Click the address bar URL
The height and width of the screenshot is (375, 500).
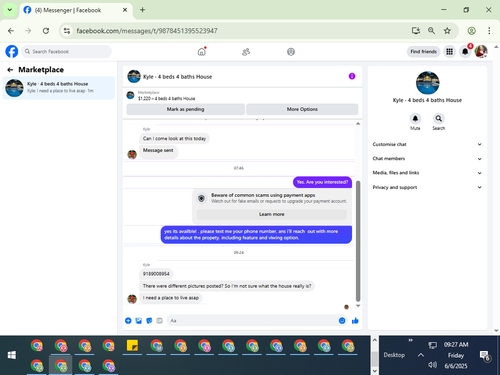click(x=147, y=31)
